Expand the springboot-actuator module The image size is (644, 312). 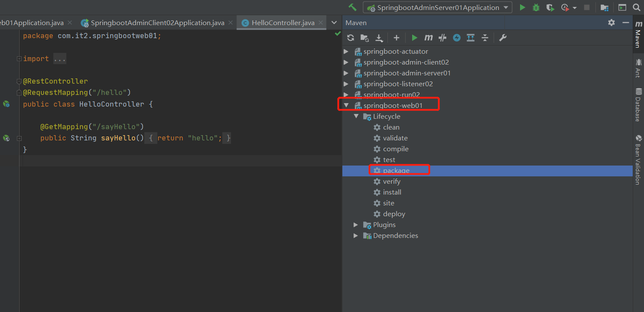[346, 51]
